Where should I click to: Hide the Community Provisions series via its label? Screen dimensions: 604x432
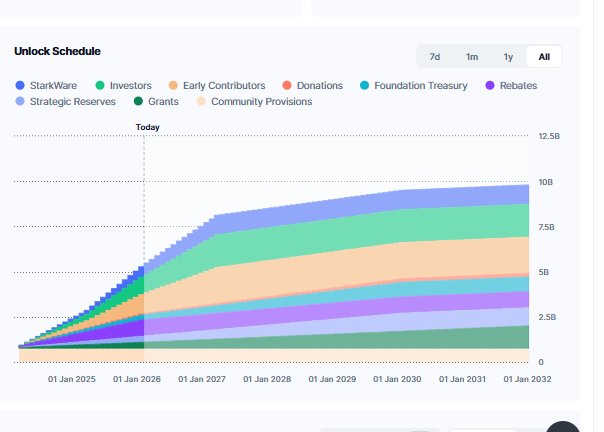pos(261,102)
